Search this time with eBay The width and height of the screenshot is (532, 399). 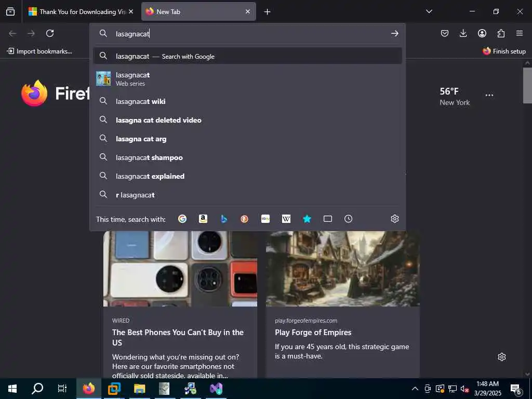pyautogui.click(x=265, y=219)
